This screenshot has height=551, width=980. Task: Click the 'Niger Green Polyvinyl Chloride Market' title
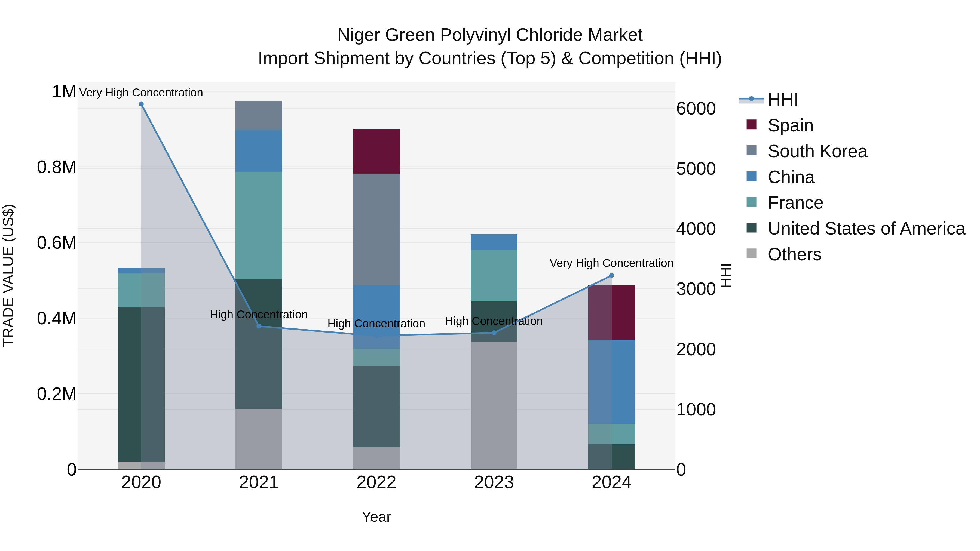coord(490,35)
